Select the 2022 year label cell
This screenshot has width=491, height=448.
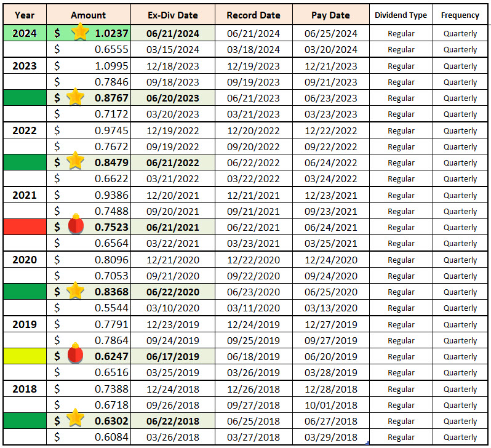[x=25, y=130]
